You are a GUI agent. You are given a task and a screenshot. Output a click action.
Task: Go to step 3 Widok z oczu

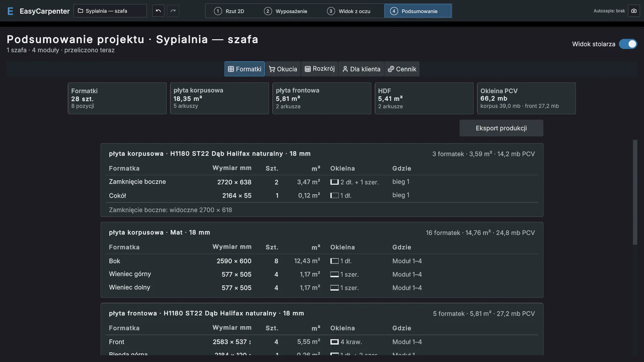coord(349,11)
